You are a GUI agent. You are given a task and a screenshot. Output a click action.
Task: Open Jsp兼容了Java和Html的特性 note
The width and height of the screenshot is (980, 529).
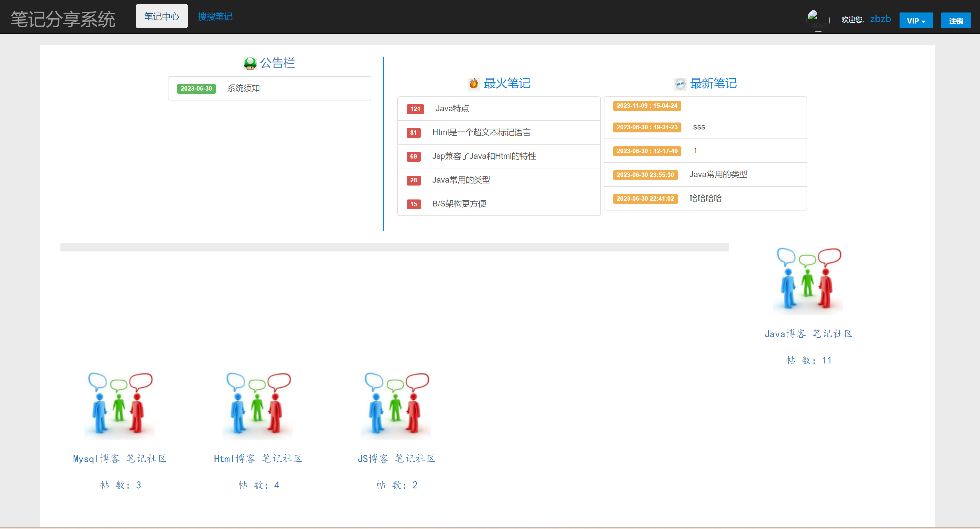484,156
